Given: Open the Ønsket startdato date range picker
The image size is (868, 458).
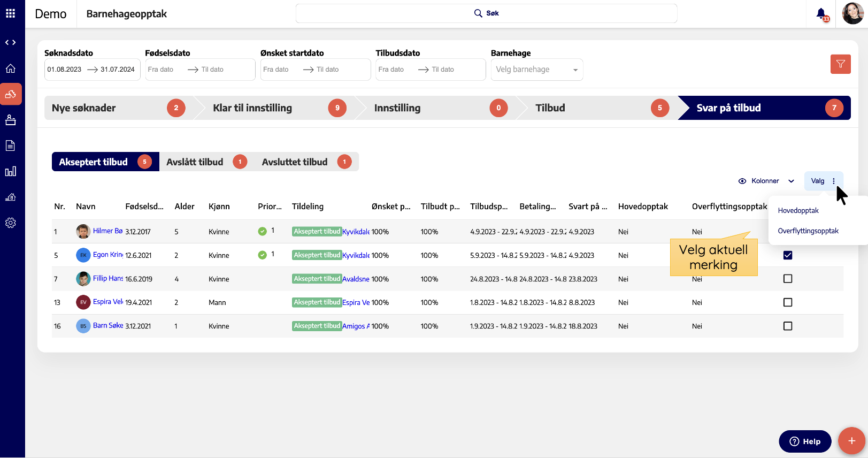Looking at the screenshot, I should (316, 70).
